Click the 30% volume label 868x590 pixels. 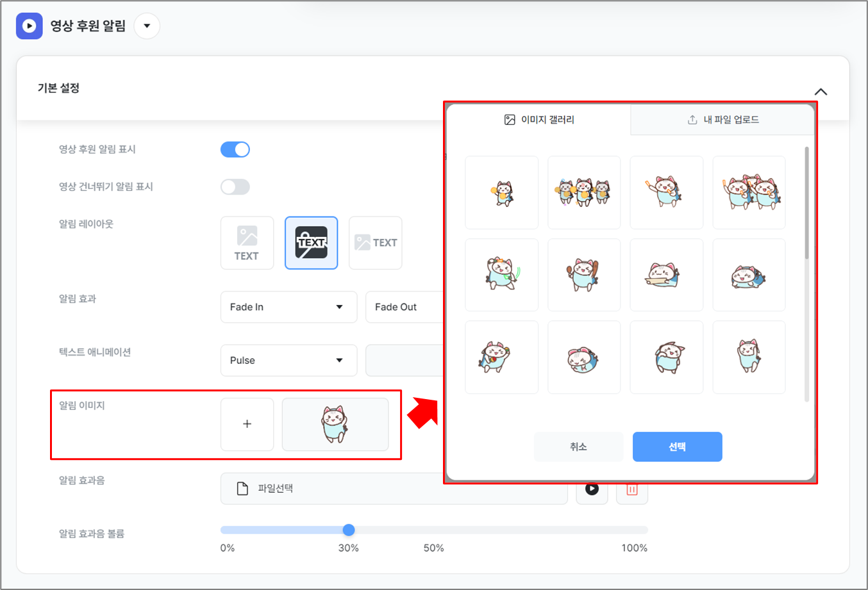[x=349, y=548]
